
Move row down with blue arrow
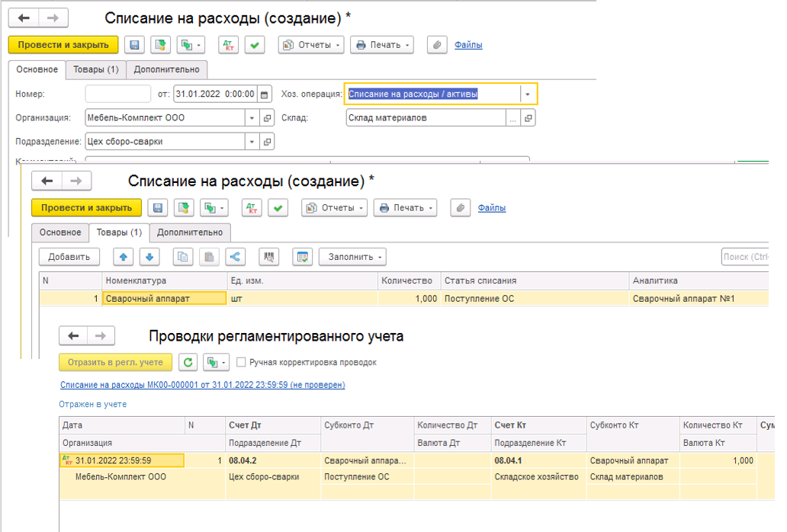(x=149, y=257)
